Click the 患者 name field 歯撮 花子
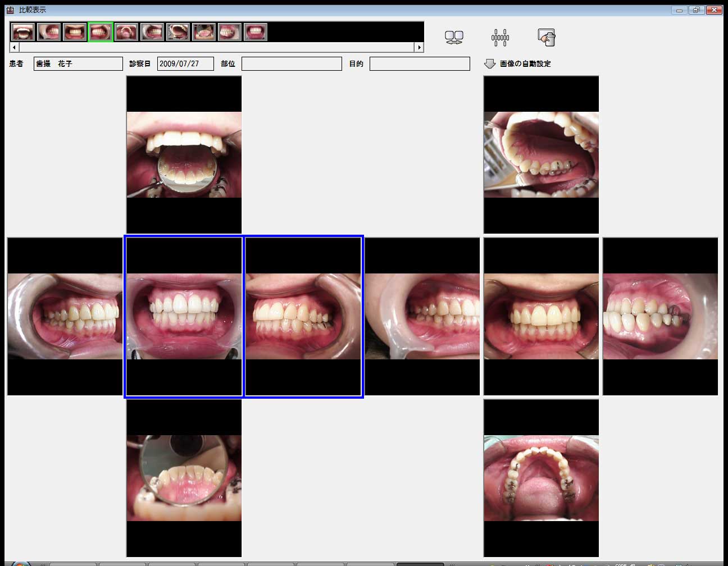 click(78, 64)
